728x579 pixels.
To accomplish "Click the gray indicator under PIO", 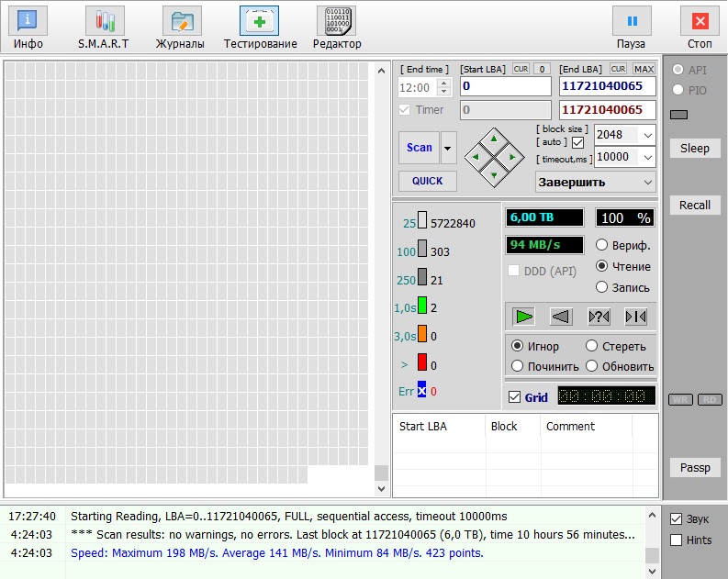I will (678, 115).
